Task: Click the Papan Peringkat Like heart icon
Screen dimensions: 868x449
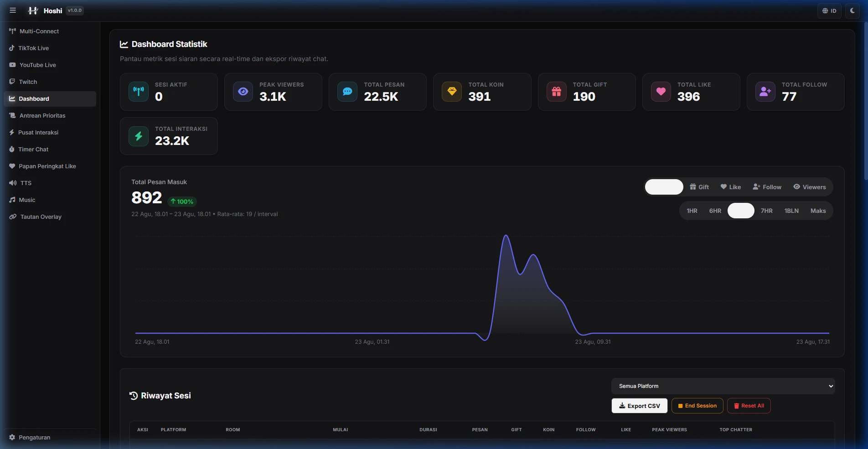Action: point(12,166)
